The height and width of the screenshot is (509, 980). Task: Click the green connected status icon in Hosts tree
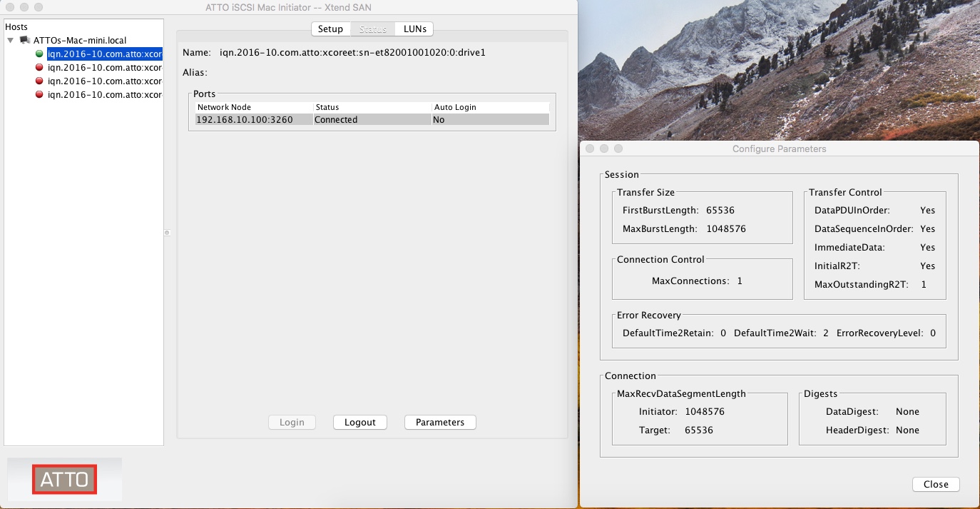[39, 54]
